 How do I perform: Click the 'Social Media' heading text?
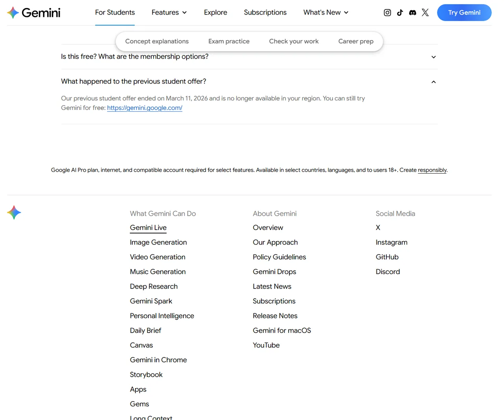click(395, 213)
